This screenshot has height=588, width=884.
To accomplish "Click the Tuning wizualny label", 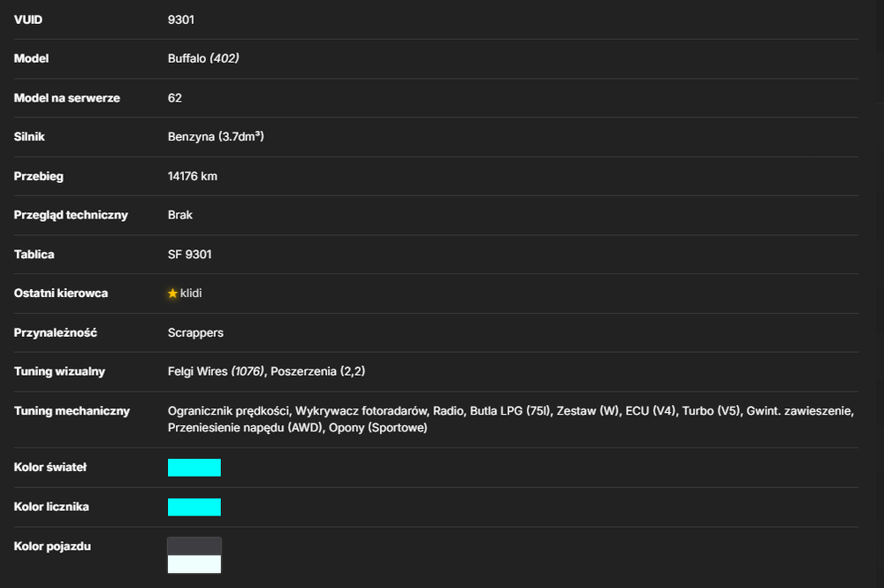I will pos(60,371).
